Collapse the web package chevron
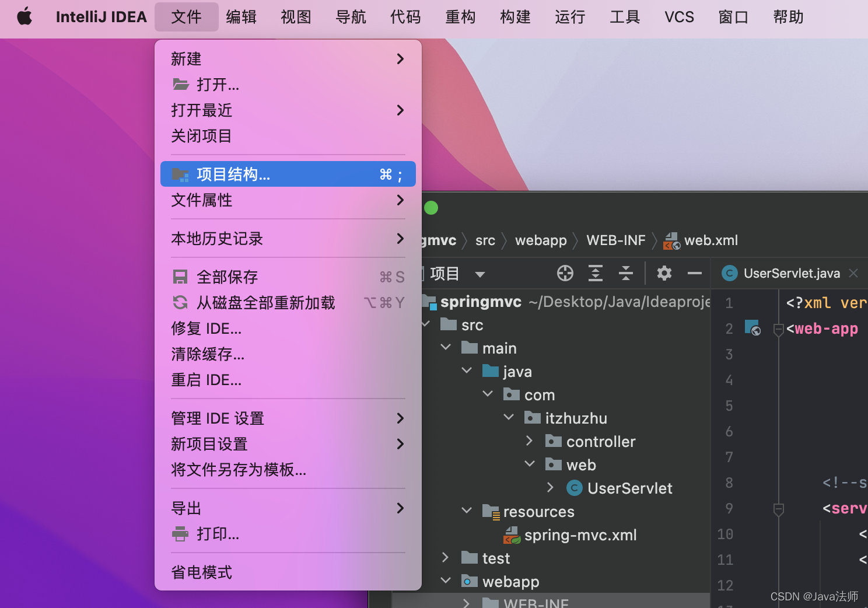This screenshot has height=608, width=868. (x=530, y=464)
